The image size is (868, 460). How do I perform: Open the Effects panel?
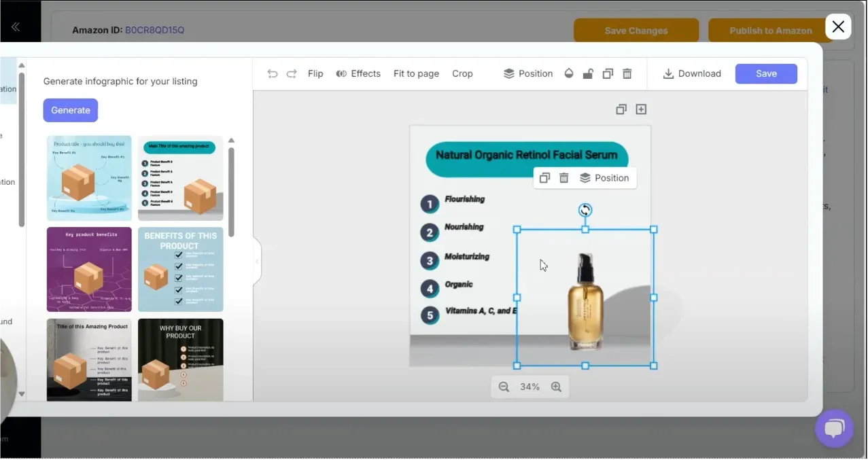tap(358, 74)
